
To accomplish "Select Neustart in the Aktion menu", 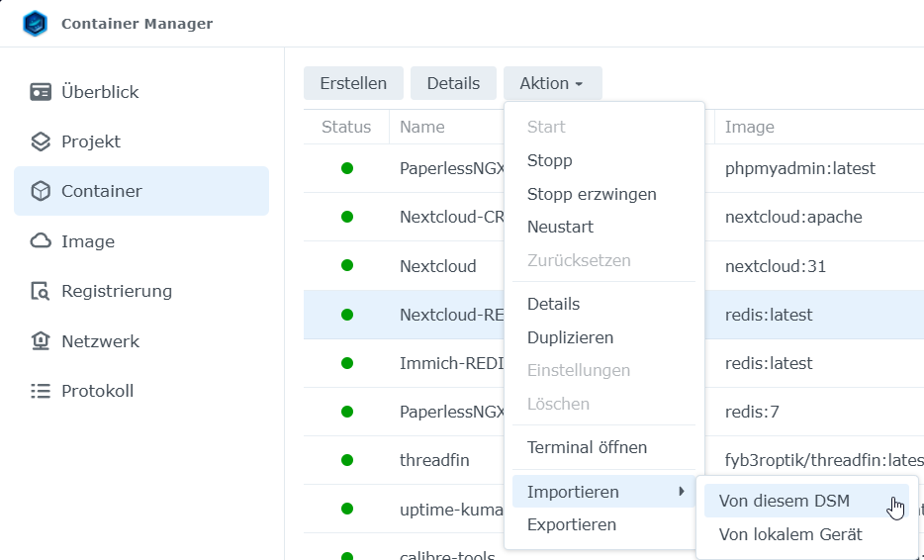I will 560,227.
